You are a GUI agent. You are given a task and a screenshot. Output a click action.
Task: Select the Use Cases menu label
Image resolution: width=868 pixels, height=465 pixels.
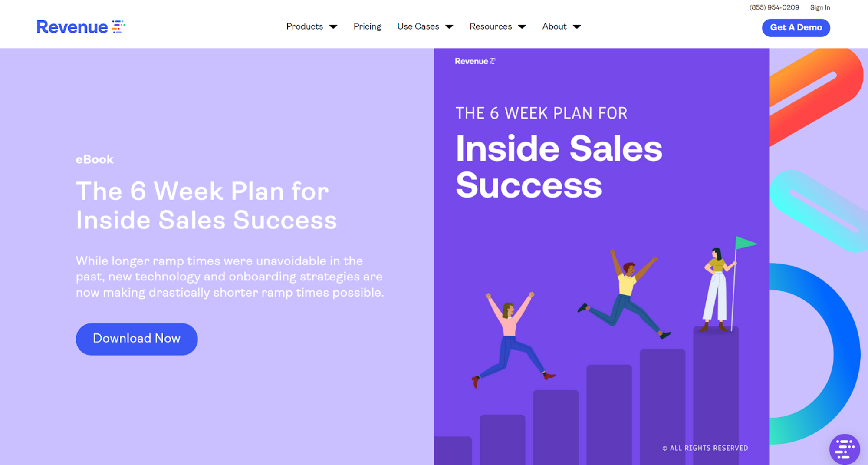(418, 26)
